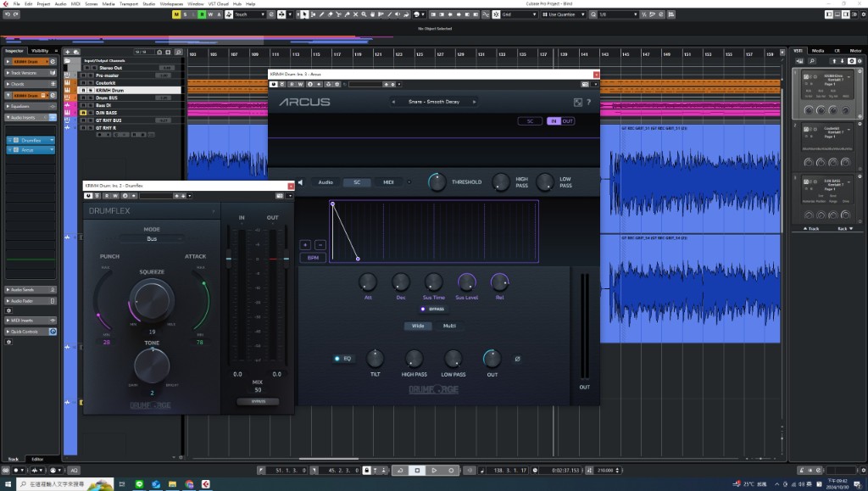
Task: Select the Mute X tool
Action: point(355,14)
